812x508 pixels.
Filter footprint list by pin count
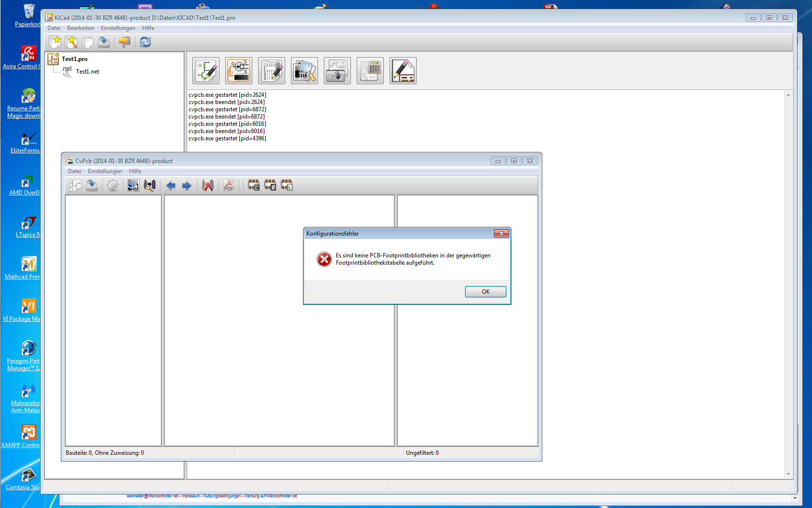270,185
